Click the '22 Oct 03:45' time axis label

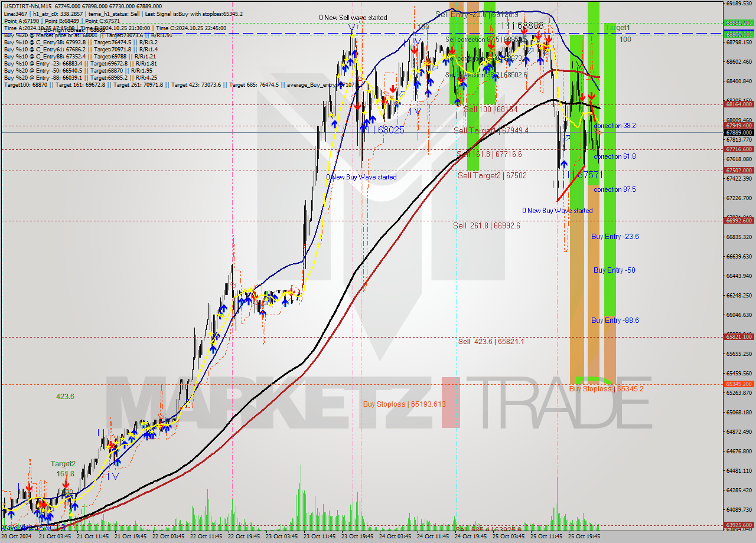coord(167,537)
